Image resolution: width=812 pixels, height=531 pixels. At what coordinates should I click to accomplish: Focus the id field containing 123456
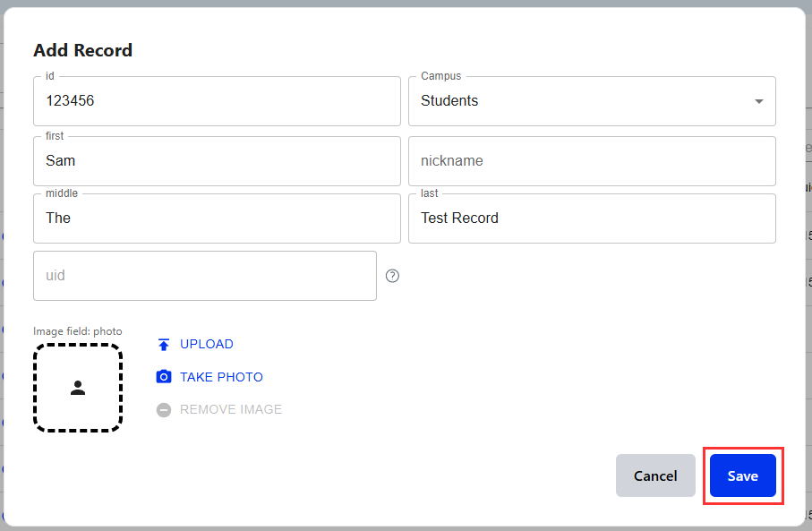click(x=217, y=101)
